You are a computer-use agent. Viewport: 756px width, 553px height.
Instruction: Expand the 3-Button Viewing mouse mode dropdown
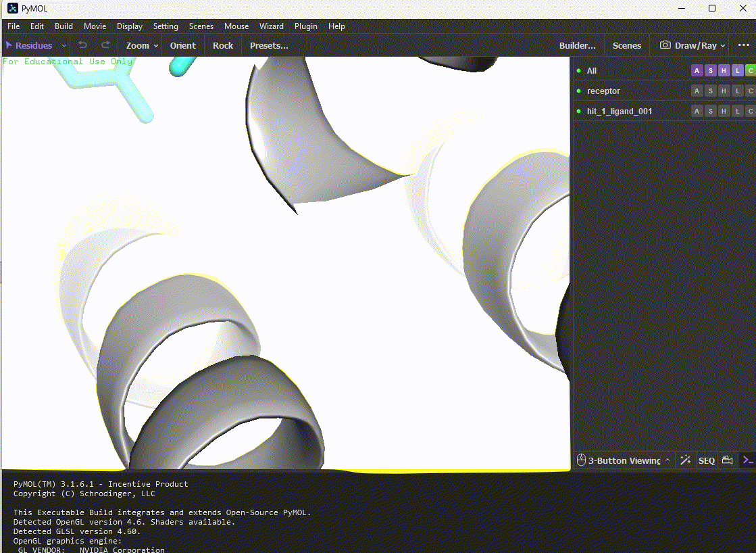point(667,460)
